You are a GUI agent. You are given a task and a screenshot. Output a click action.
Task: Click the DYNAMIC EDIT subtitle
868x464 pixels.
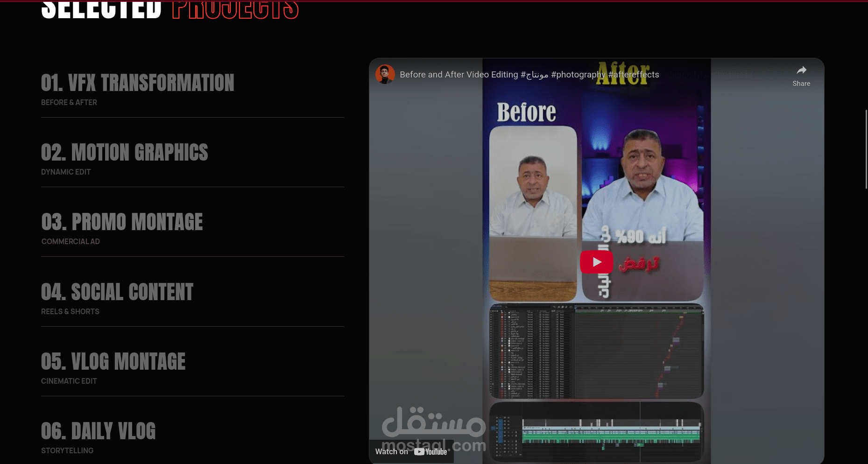(66, 172)
